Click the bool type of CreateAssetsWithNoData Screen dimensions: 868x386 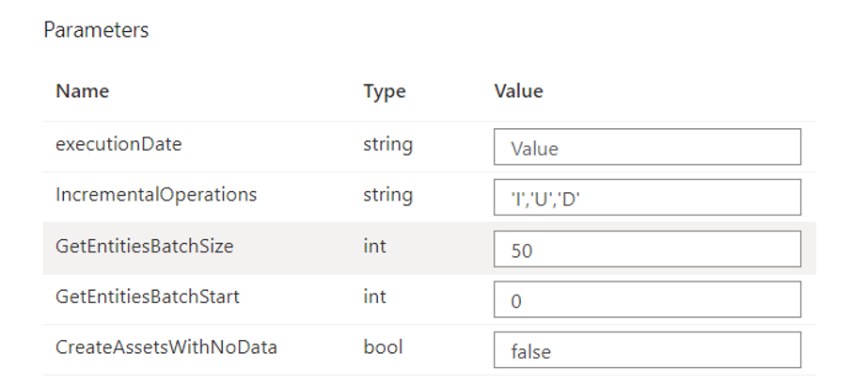tap(383, 347)
